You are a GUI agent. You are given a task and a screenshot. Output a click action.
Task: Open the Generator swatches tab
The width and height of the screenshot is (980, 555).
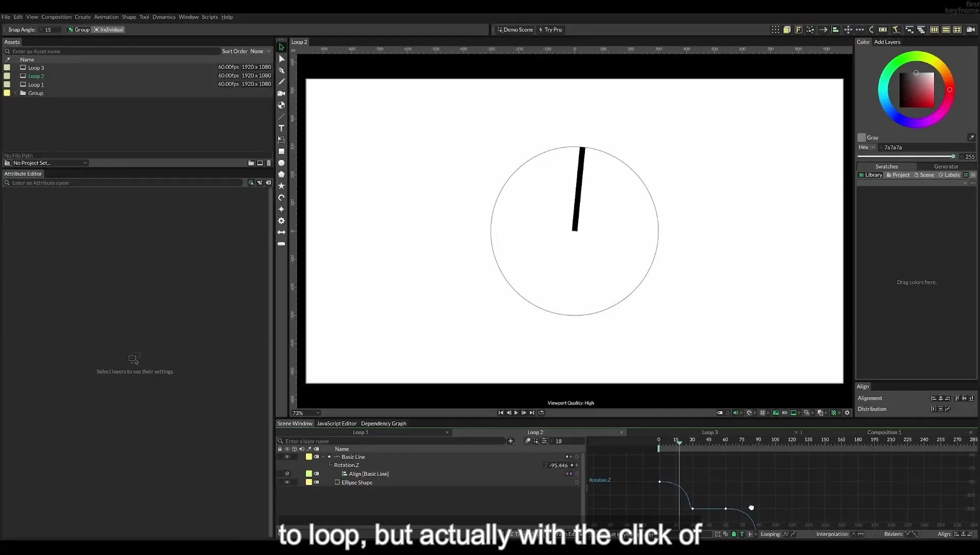[x=946, y=167]
